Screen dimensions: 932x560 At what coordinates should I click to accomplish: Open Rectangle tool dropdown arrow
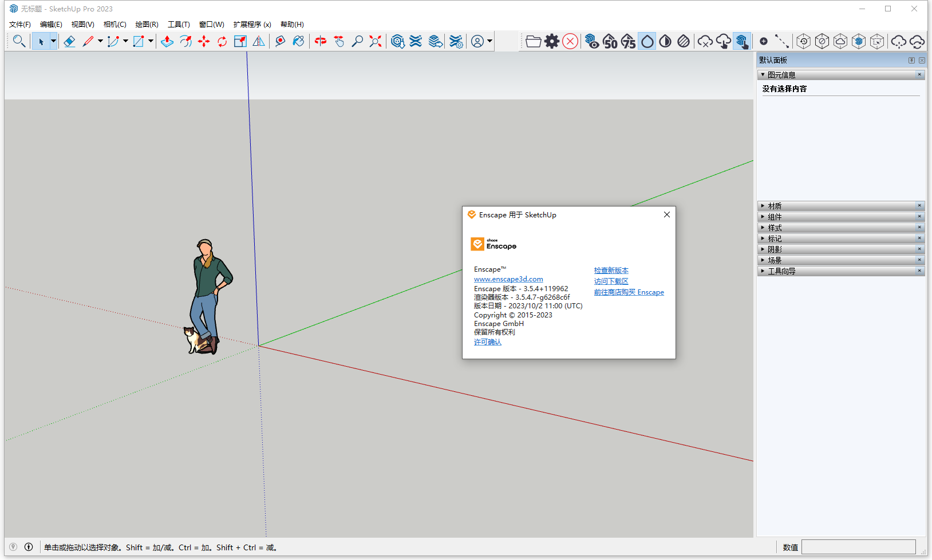151,41
